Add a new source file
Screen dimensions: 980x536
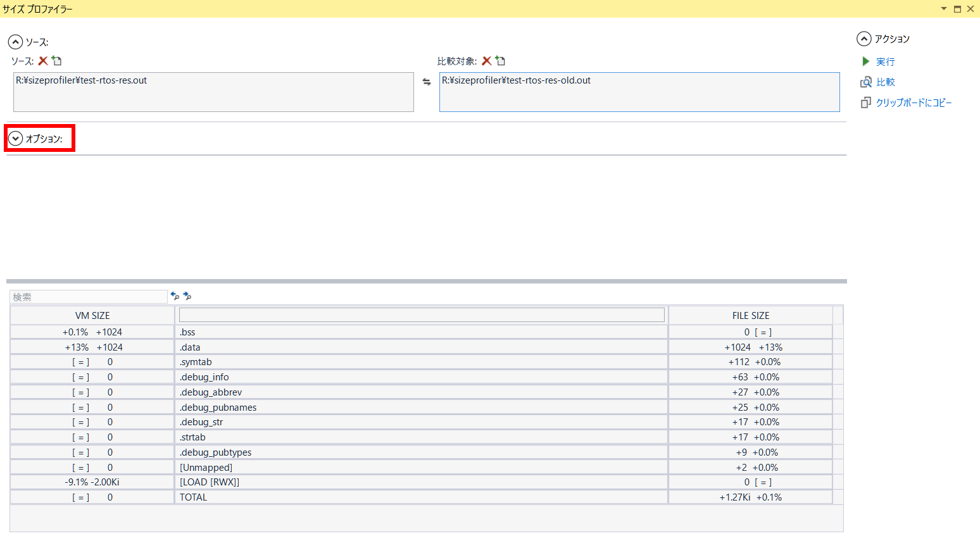[x=57, y=61]
